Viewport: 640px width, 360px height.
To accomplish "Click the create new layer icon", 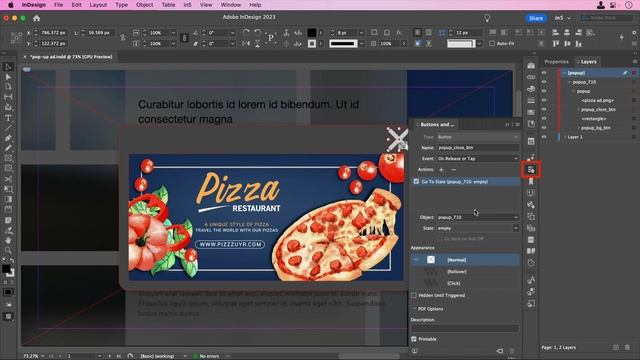I will coord(616,347).
